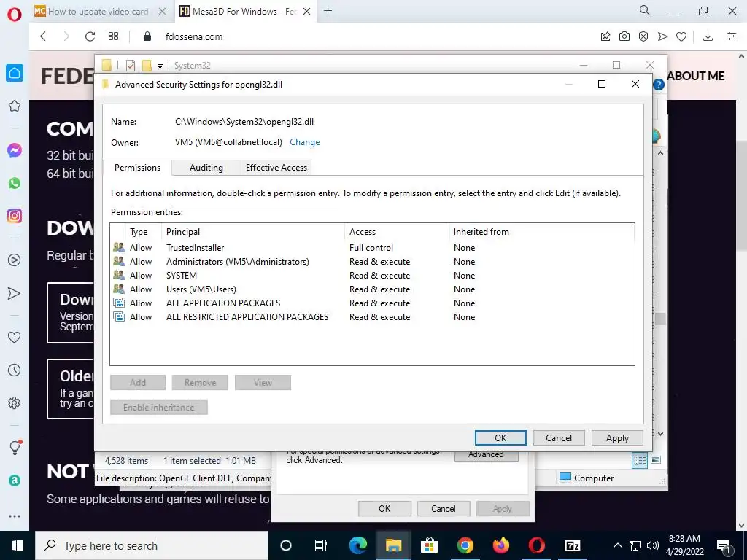Open the Explorer quick access toolbar dropdown
This screenshot has height=560, width=747.
pyautogui.click(x=160, y=66)
